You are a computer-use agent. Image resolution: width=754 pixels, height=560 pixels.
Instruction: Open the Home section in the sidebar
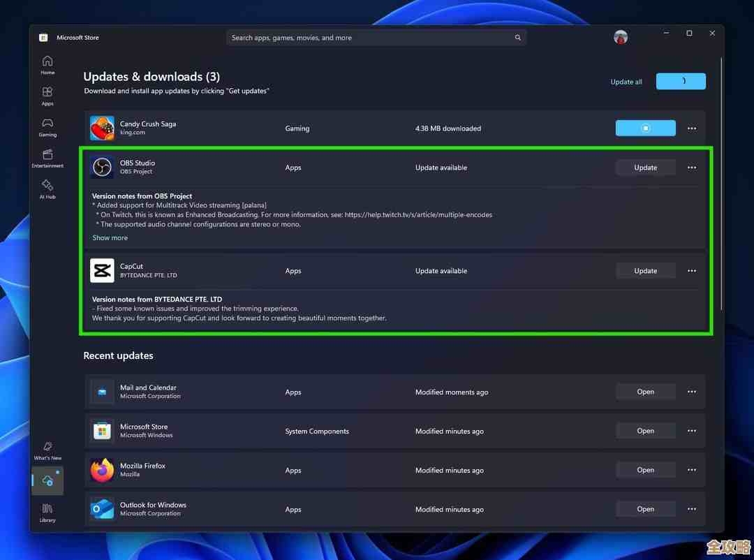pos(47,63)
